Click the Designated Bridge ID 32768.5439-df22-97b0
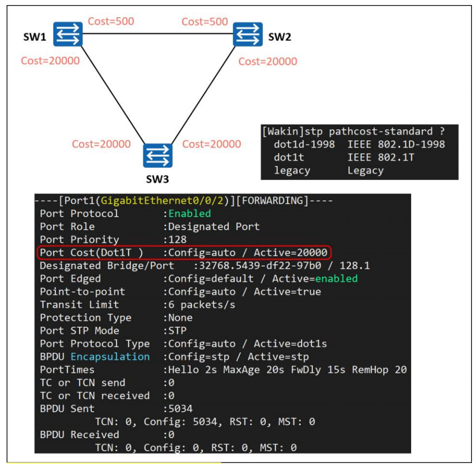 click(260, 266)
